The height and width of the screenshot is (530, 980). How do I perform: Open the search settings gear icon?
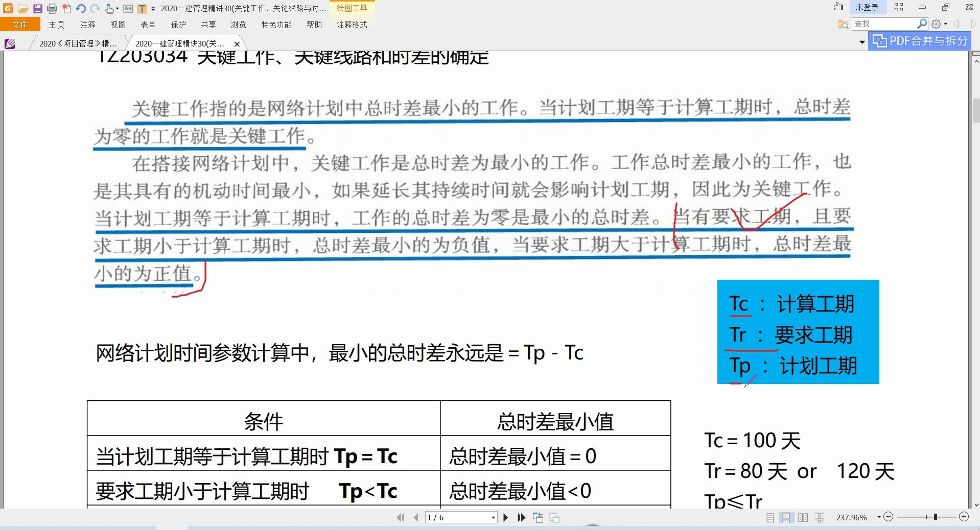tap(936, 24)
